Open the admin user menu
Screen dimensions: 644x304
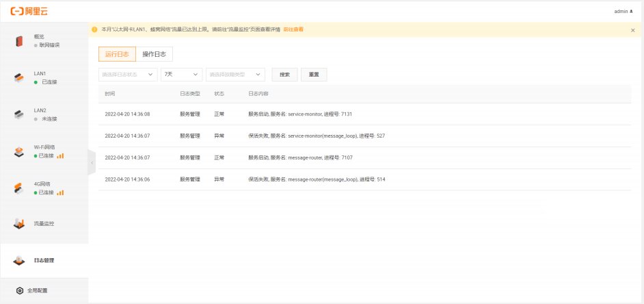point(623,12)
